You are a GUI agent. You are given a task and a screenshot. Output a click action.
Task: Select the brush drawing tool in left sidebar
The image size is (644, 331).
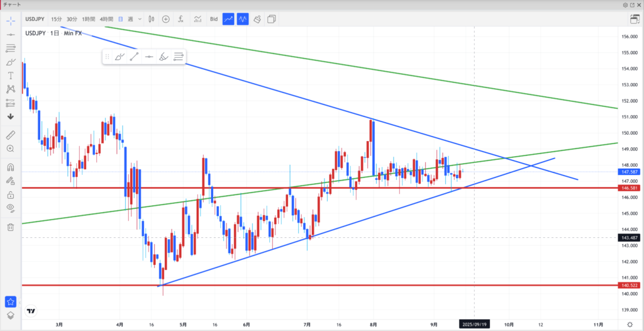11,62
